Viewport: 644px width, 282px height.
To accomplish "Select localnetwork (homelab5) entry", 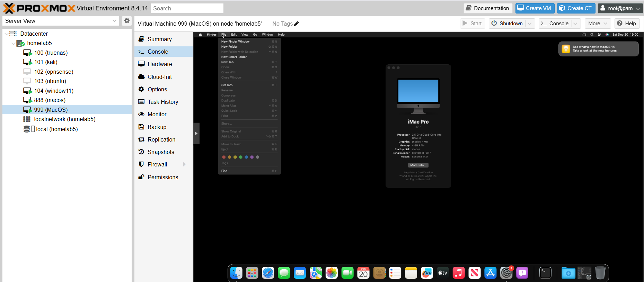I will pyautogui.click(x=67, y=119).
